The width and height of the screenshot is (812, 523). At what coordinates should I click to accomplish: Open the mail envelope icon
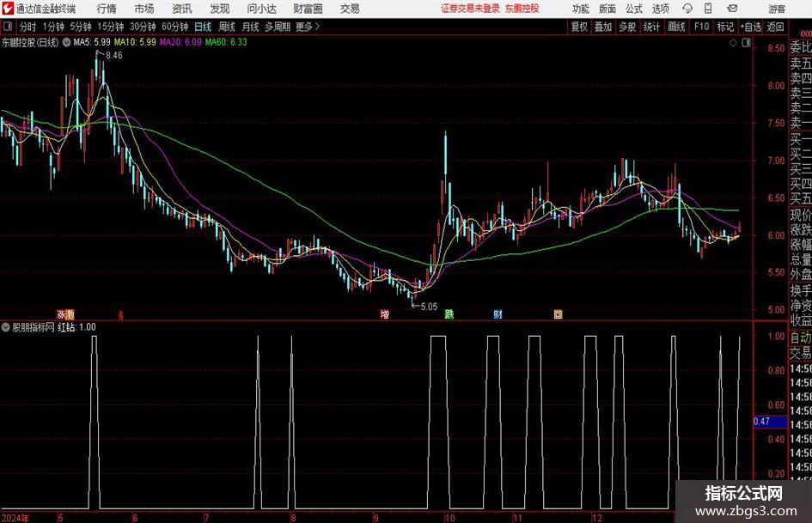tap(732, 9)
